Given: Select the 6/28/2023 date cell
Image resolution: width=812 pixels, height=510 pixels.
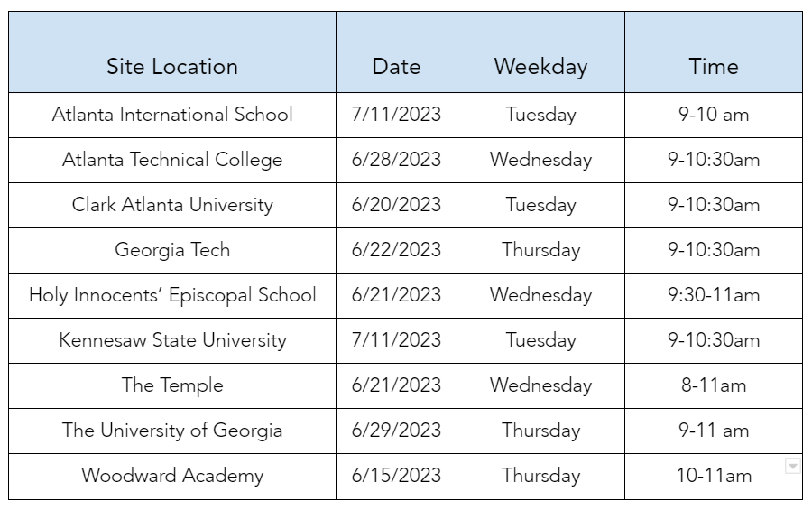Looking at the screenshot, I should [x=396, y=160].
